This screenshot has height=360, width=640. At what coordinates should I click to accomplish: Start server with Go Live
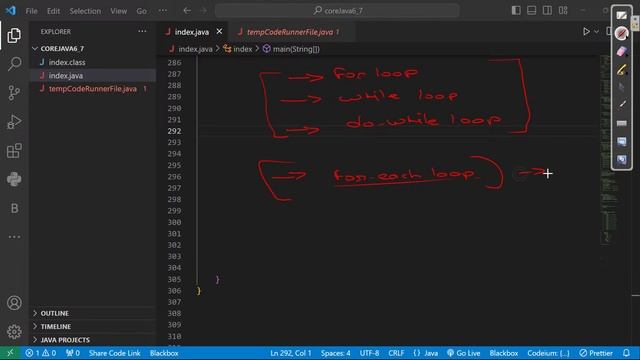(x=463, y=353)
